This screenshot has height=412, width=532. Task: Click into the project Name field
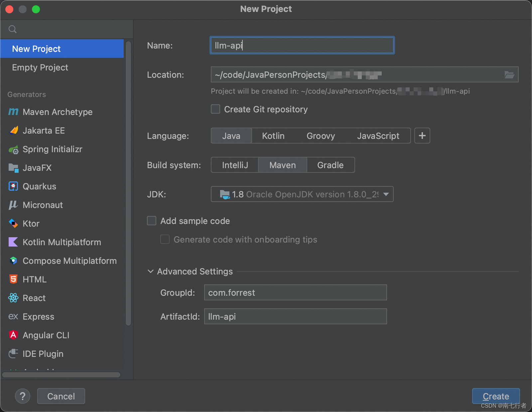point(302,45)
